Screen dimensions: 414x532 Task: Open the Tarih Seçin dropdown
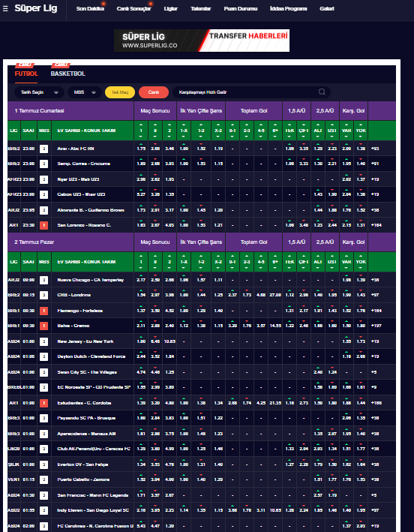(39, 92)
